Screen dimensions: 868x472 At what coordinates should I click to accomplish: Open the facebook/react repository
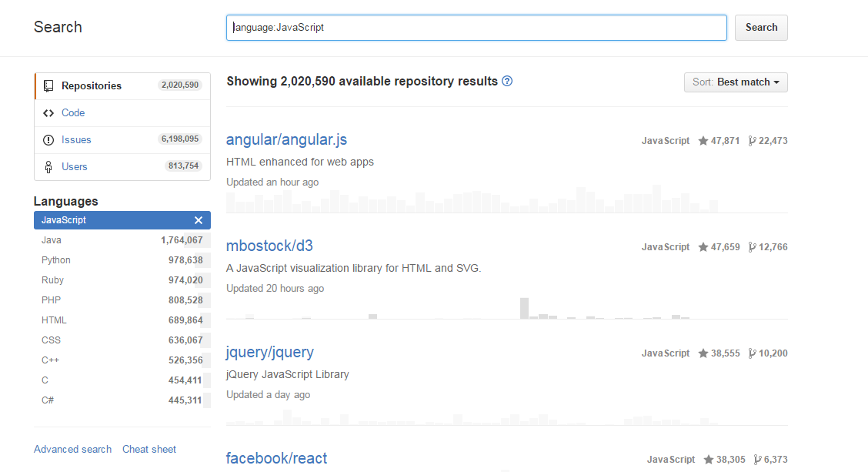276,458
